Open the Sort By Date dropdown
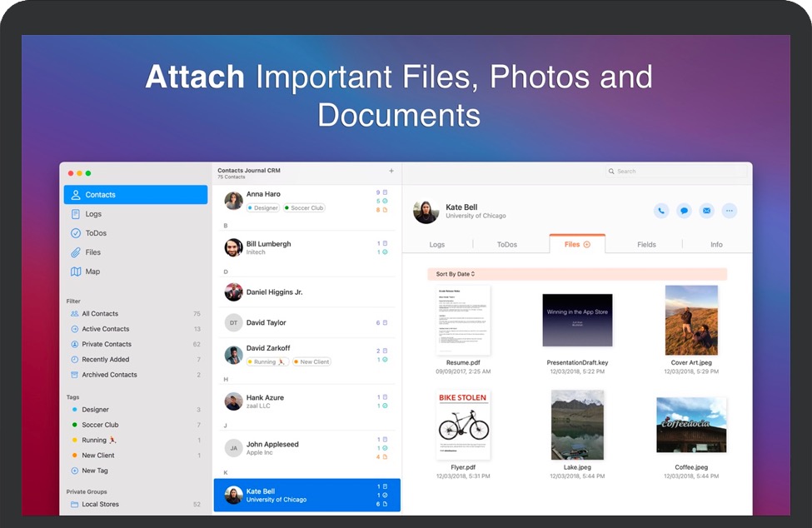 point(456,274)
